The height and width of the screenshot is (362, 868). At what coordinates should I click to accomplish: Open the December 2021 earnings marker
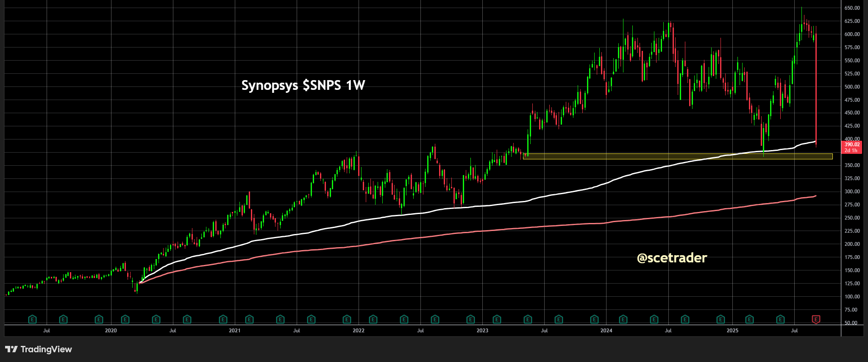(x=347, y=319)
